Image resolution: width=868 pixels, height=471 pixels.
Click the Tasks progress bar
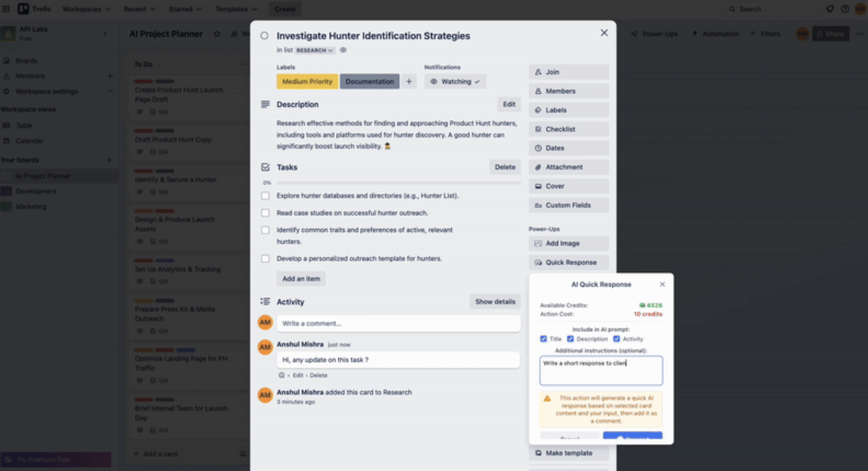(x=399, y=183)
